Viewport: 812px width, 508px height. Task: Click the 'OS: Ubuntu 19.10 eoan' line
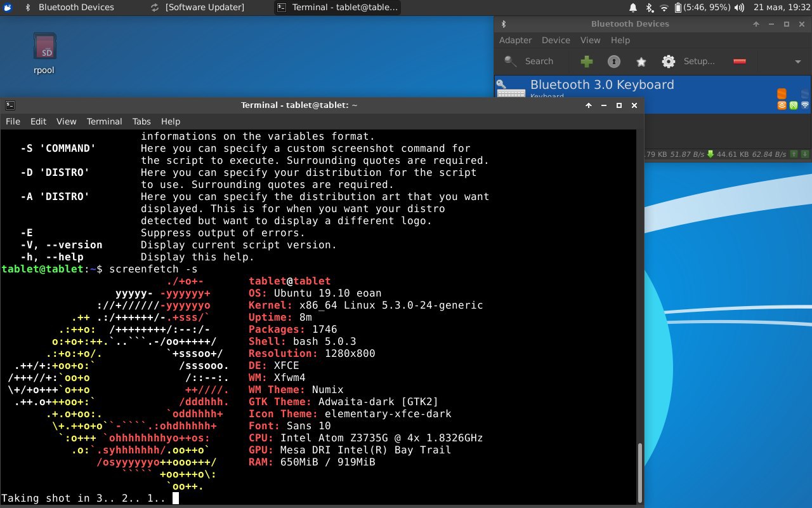tap(315, 293)
